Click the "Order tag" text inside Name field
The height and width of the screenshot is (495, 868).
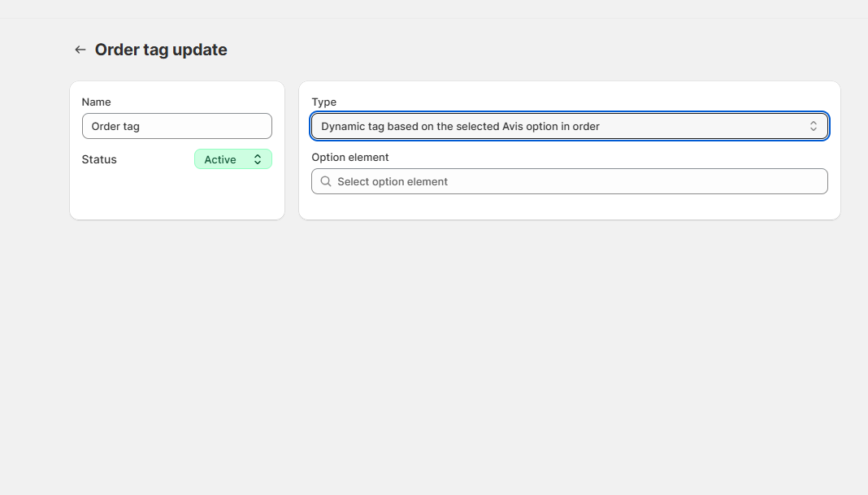(x=115, y=126)
